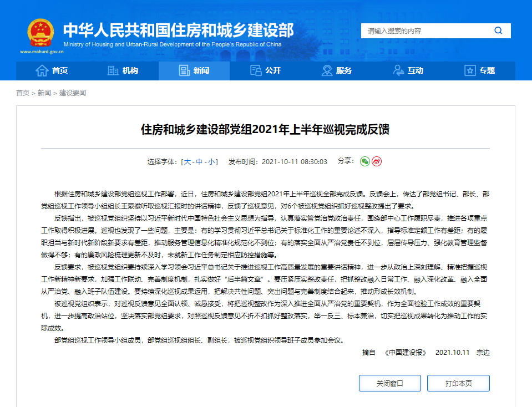Click the 专题 star icon

pyautogui.click(x=470, y=70)
